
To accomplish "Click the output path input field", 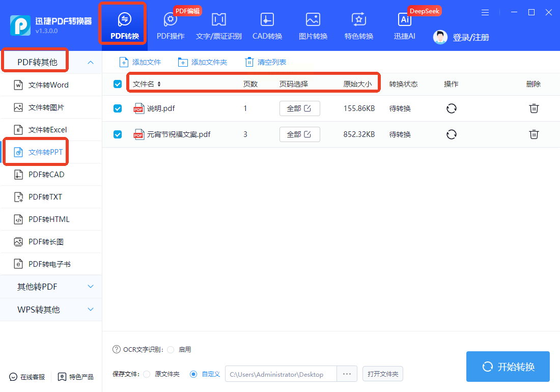I will click(281, 374).
